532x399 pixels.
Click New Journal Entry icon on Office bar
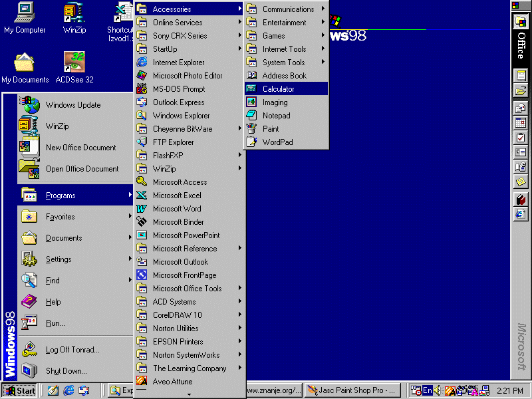tap(521, 167)
